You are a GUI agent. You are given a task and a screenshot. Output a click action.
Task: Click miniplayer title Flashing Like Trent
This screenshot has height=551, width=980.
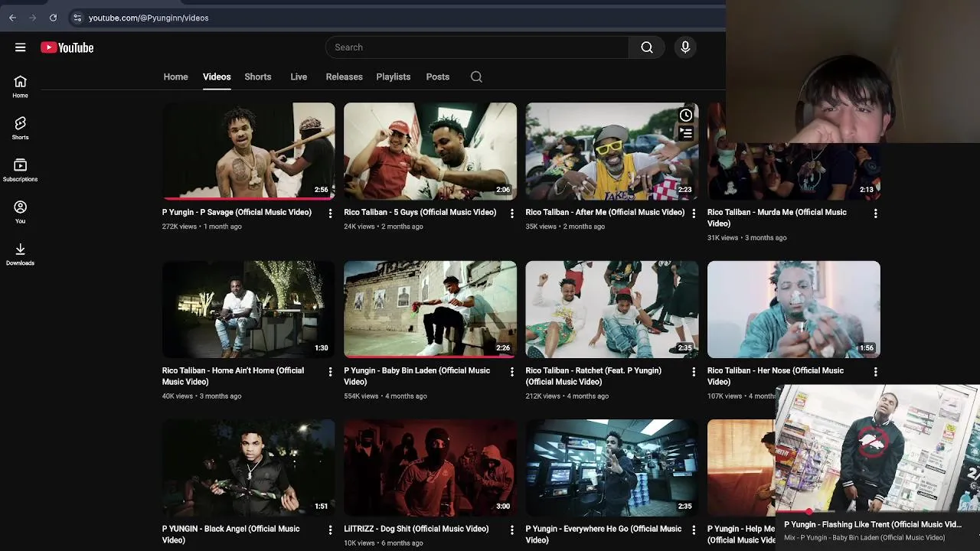click(x=873, y=524)
